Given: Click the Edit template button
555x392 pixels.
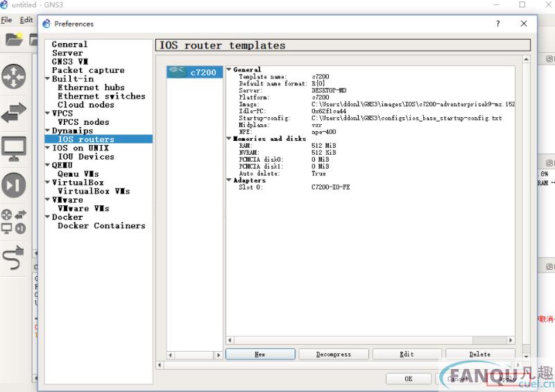Looking at the screenshot, I should click(407, 354).
